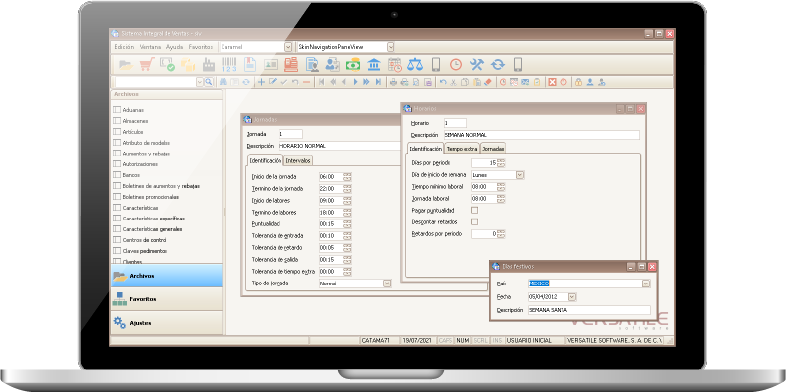The image size is (786, 392).
Task: Open the factory production icon
Action: [209, 65]
